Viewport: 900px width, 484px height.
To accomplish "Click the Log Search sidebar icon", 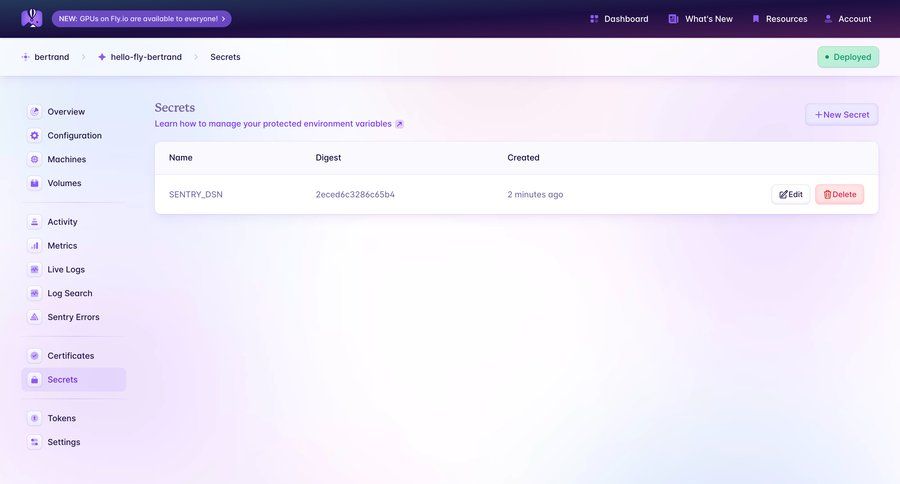I will pos(34,293).
